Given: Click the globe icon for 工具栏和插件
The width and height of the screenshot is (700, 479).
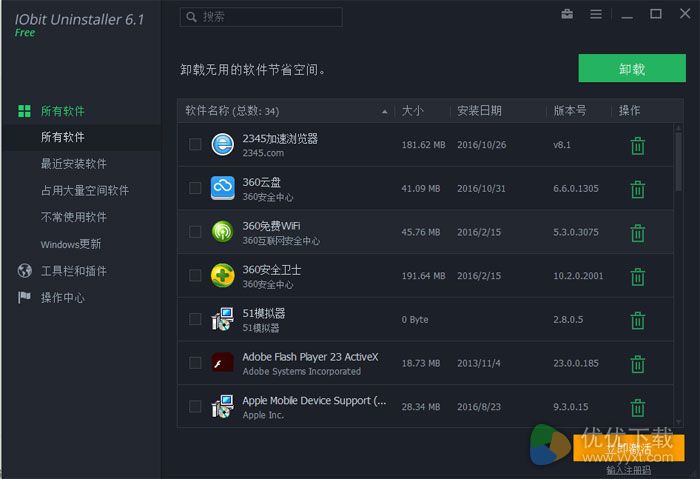Looking at the screenshot, I should coord(25,271).
